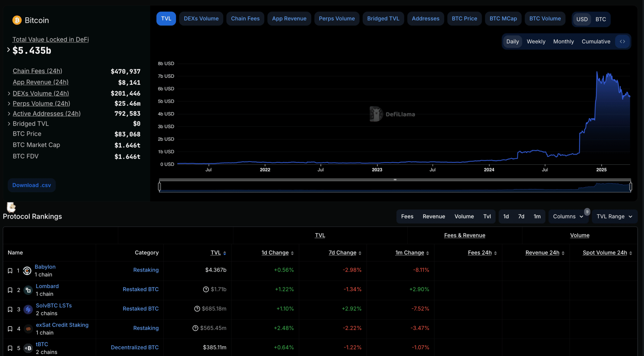The width and height of the screenshot is (644, 356).
Task: Bookmark the exSat Credit Staking row
Action: (x=10, y=329)
